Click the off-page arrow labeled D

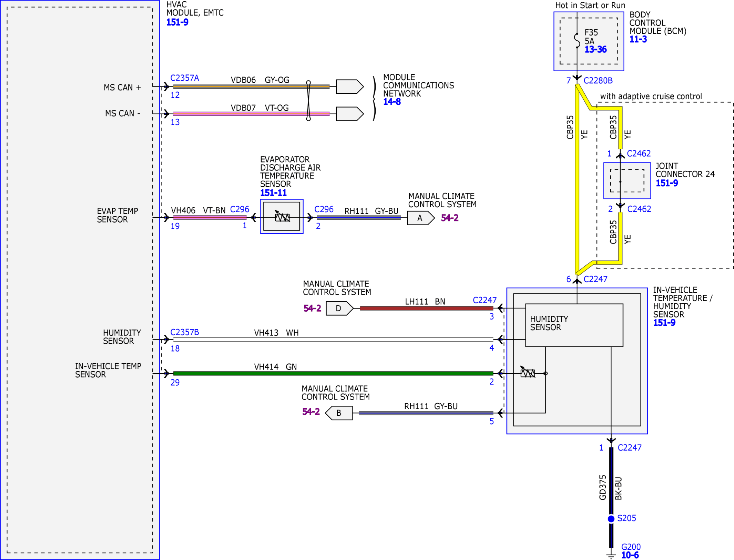(x=339, y=308)
